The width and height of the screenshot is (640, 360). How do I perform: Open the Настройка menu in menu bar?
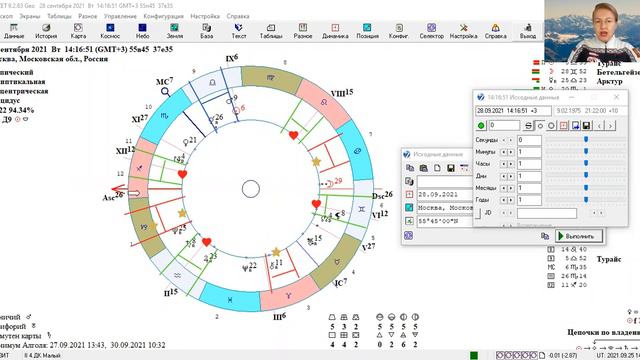point(205,16)
